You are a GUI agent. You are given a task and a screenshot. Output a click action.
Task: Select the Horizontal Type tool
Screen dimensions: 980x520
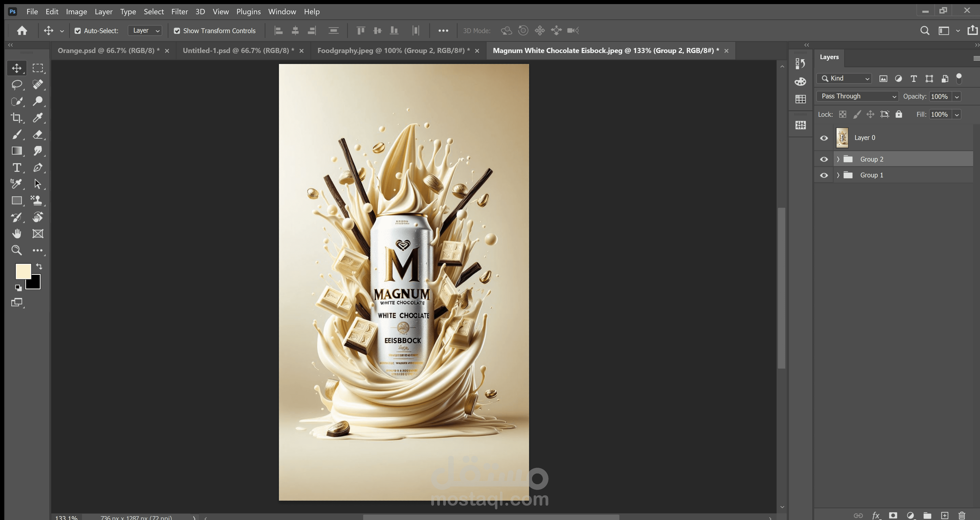16,168
